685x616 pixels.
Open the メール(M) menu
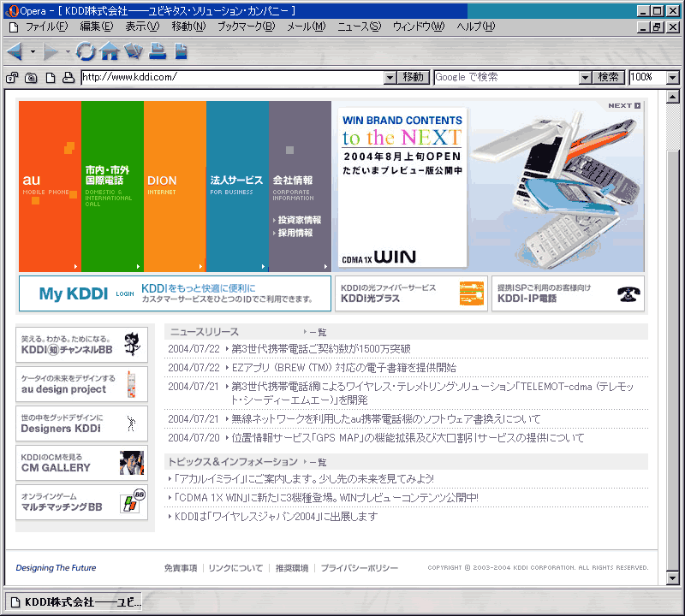[x=307, y=27]
